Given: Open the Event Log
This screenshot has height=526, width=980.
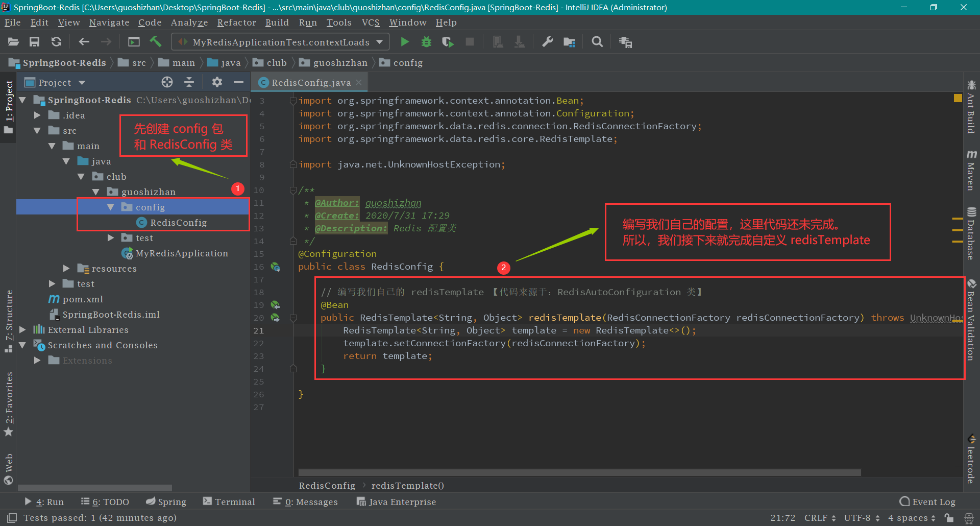Looking at the screenshot, I should pos(927,502).
